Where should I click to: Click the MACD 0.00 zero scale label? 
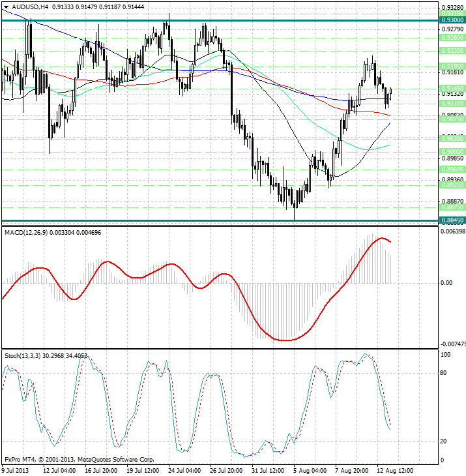[446, 283]
